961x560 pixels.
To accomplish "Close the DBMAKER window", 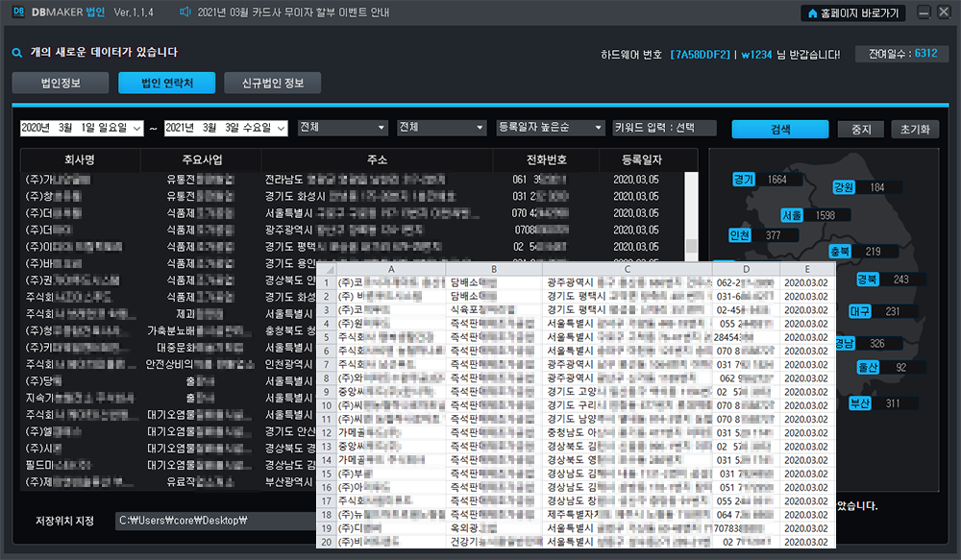I will (x=944, y=12).
